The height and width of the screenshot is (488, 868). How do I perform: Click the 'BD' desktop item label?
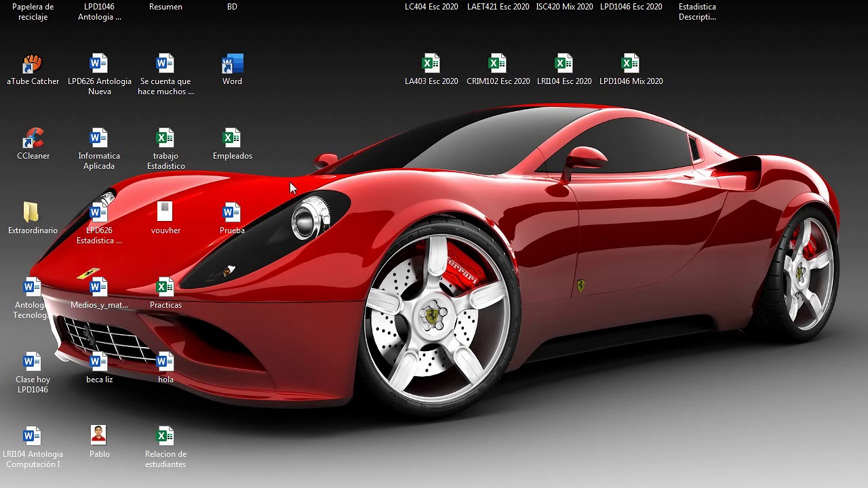pos(232,7)
